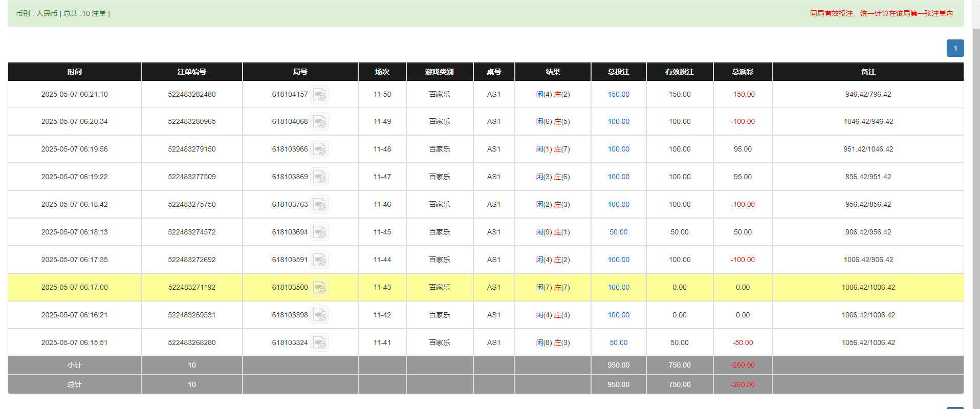Click the 注单编号 column header
This screenshot has height=409, width=980.
pyautogui.click(x=191, y=72)
